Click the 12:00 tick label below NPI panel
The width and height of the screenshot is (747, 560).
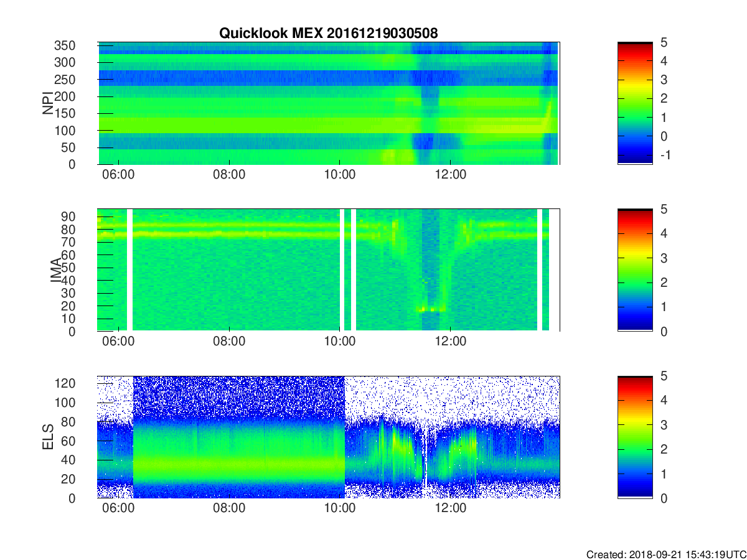451,175
